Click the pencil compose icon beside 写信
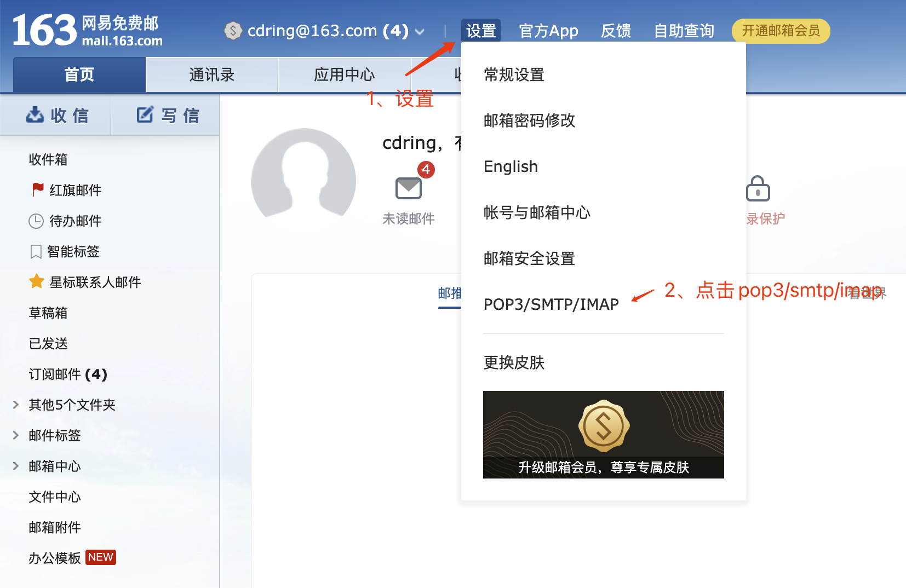 click(x=145, y=114)
